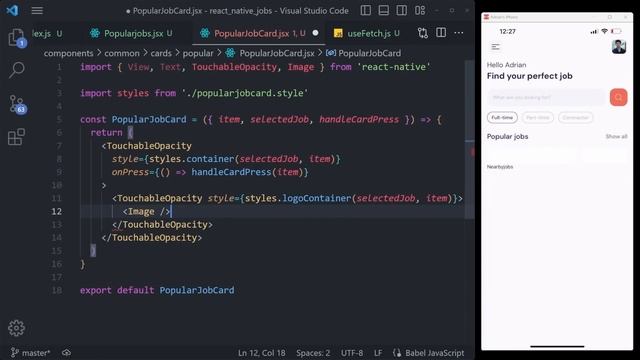Click Ln 12, Col 18 status entry

(x=261, y=353)
